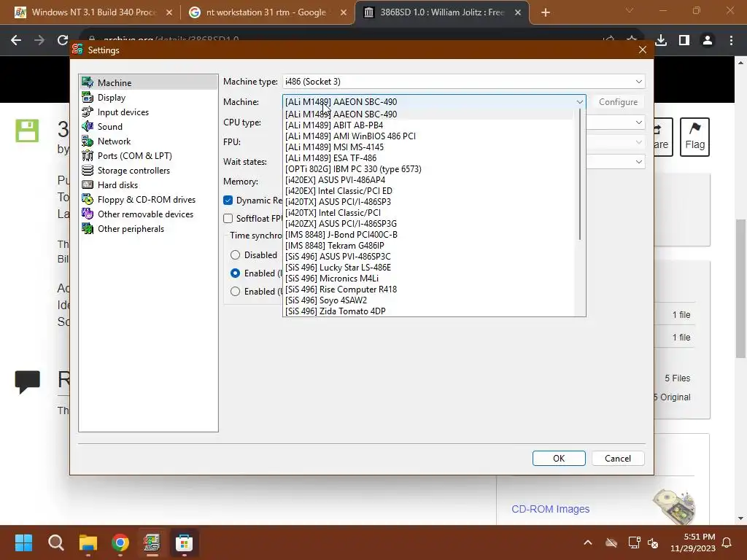Open the taskbar clock and date

tap(693, 542)
